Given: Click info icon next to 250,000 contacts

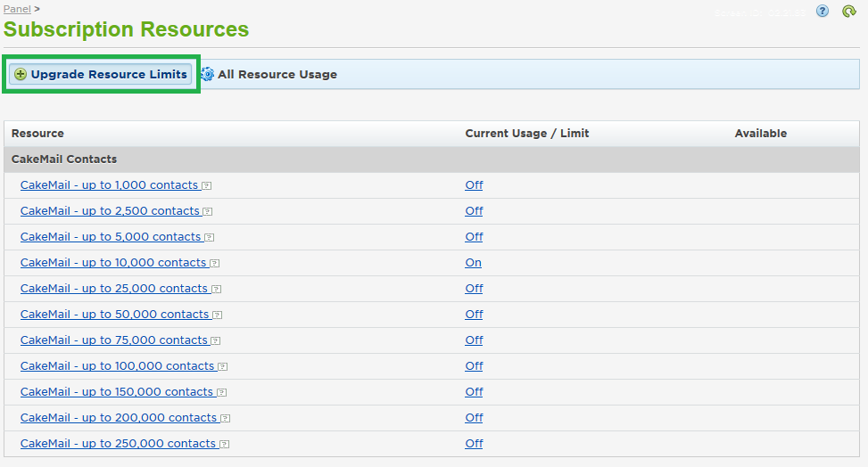Looking at the screenshot, I should tap(224, 445).
